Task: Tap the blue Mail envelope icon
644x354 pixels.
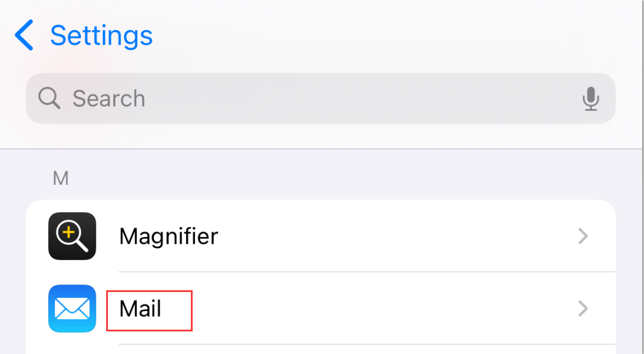Action: (72, 308)
